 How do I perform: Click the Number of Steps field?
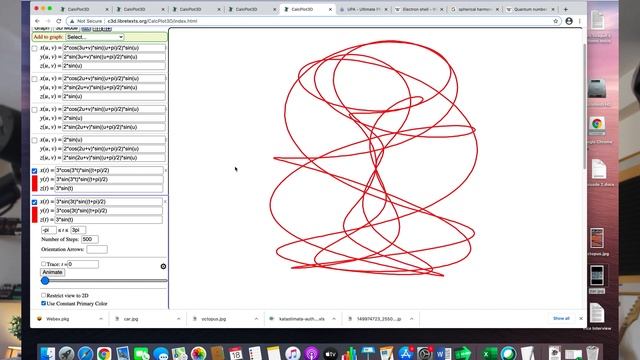pos(90,239)
